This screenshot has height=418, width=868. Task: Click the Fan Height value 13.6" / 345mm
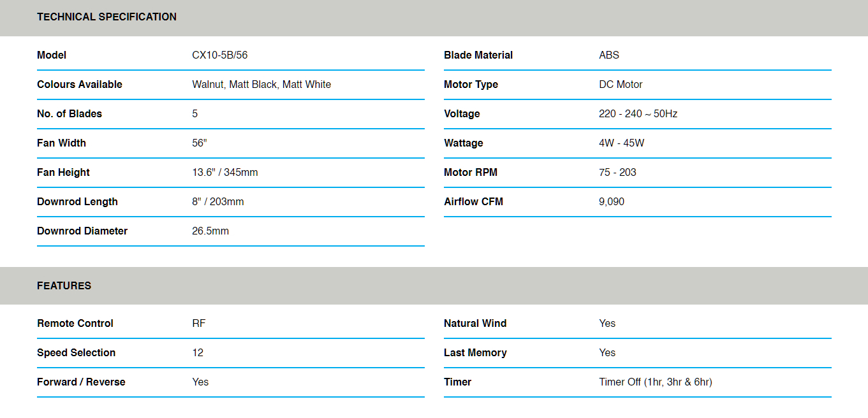click(224, 173)
